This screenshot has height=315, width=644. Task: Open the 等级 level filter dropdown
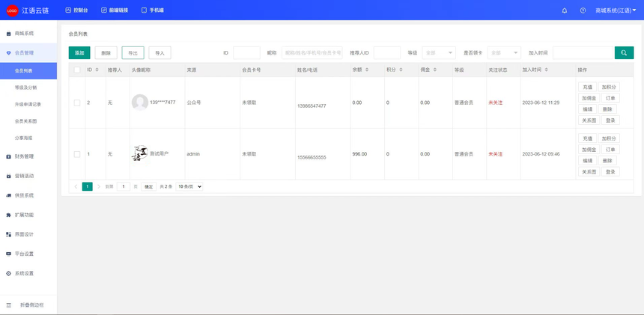[x=439, y=53]
